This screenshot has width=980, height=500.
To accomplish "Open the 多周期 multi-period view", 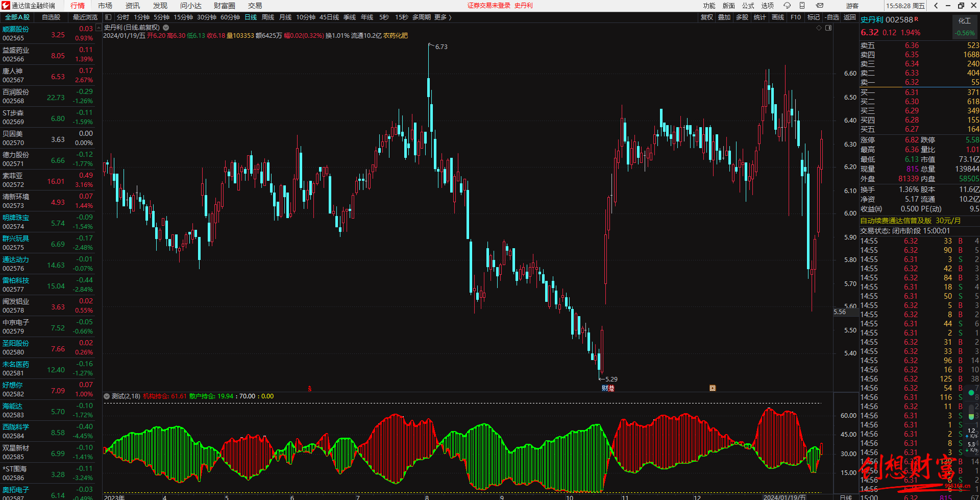I will (422, 17).
